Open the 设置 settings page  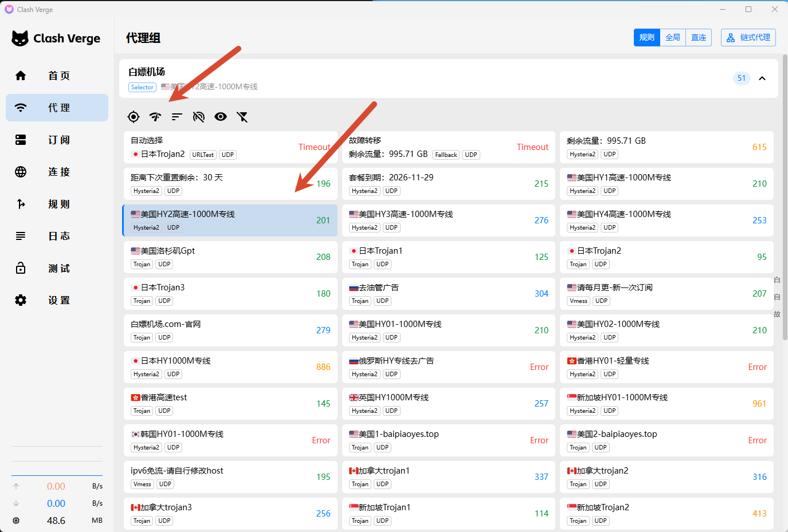click(57, 300)
